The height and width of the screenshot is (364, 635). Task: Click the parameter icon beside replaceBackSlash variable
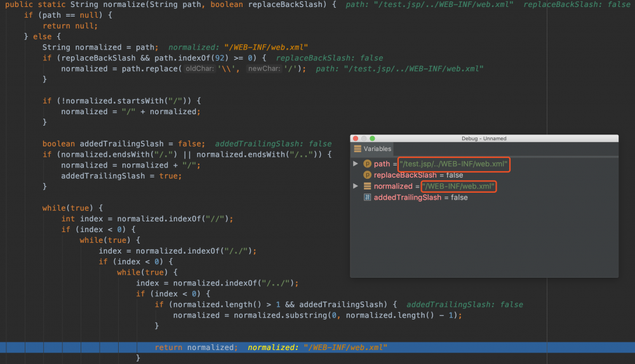pyautogui.click(x=367, y=175)
